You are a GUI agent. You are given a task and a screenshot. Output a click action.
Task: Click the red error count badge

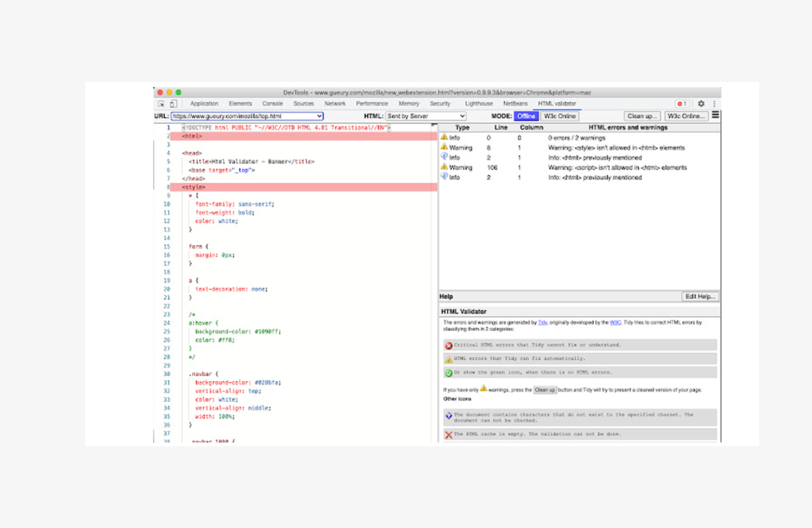click(682, 104)
